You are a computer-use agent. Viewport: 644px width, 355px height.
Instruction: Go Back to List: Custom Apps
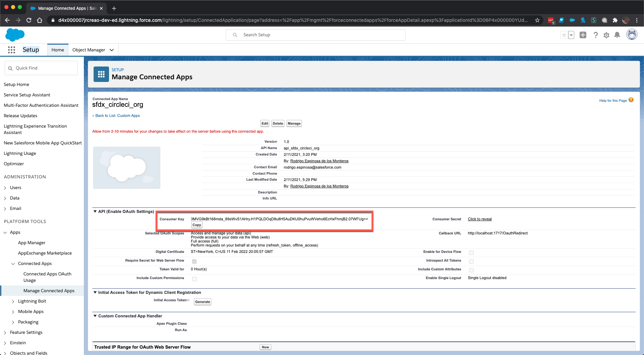pos(116,116)
